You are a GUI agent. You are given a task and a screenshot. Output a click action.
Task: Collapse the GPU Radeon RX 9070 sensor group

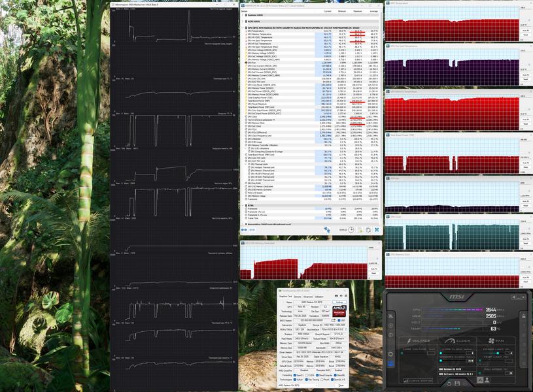click(x=243, y=27)
